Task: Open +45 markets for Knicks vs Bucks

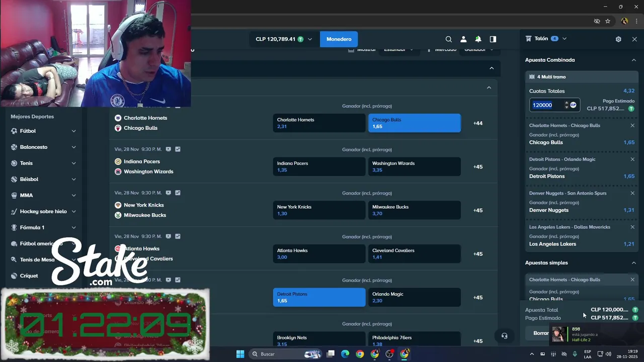Action: (x=478, y=210)
